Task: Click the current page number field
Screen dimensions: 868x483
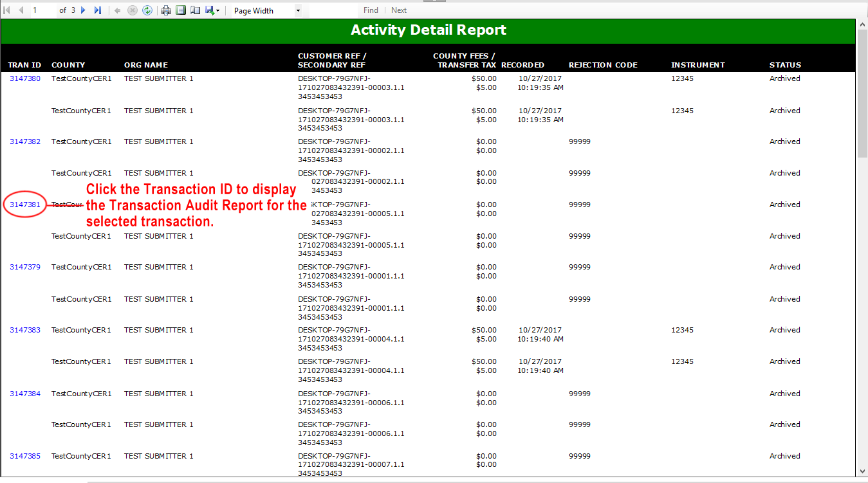Action: 42,10
